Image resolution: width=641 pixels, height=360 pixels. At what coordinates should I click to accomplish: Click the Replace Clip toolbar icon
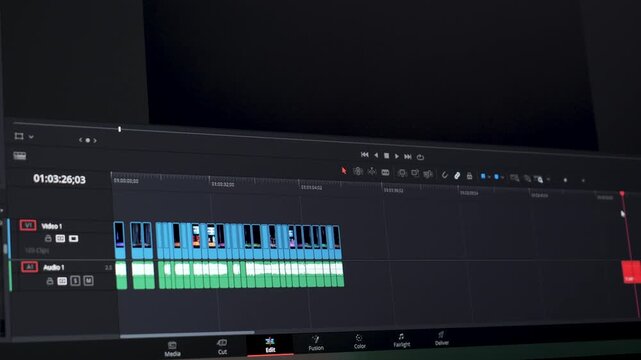(428, 174)
